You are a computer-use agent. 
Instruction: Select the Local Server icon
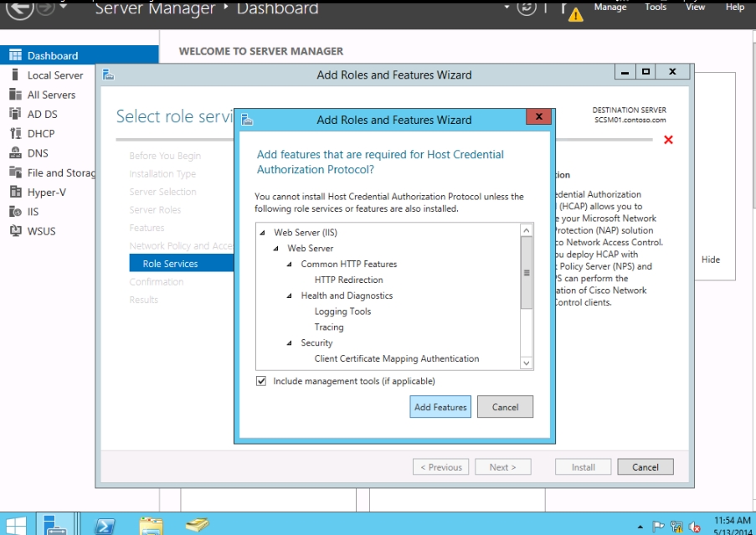pos(15,75)
